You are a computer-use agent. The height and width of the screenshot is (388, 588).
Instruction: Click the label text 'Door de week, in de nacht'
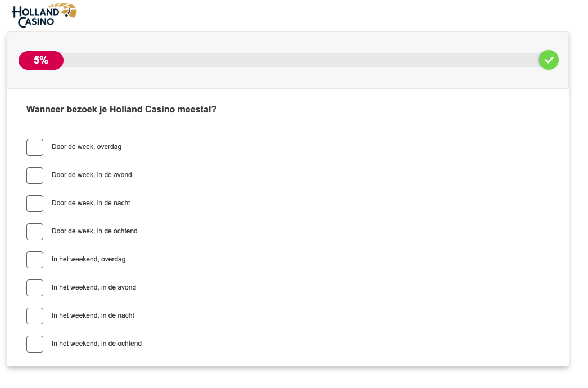click(x=91, y=203)
